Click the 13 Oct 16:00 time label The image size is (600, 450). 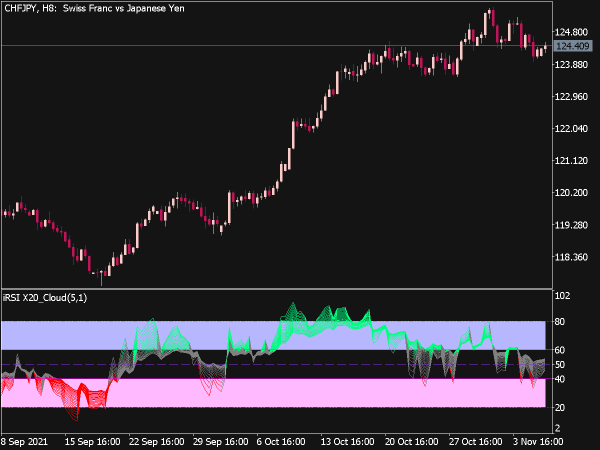[347, 442]
